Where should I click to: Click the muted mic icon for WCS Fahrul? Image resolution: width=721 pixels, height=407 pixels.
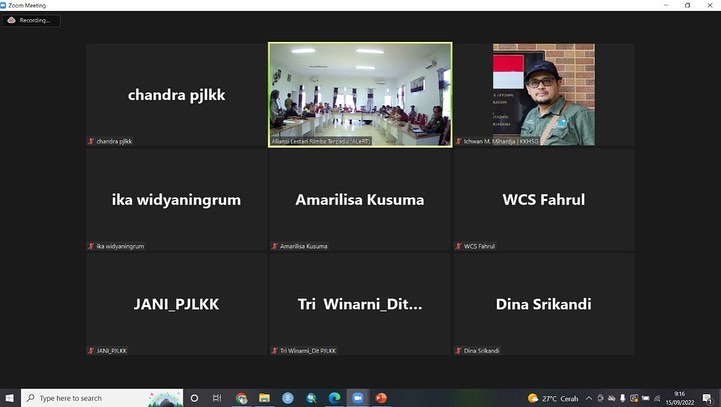click(x=459, y=246)
